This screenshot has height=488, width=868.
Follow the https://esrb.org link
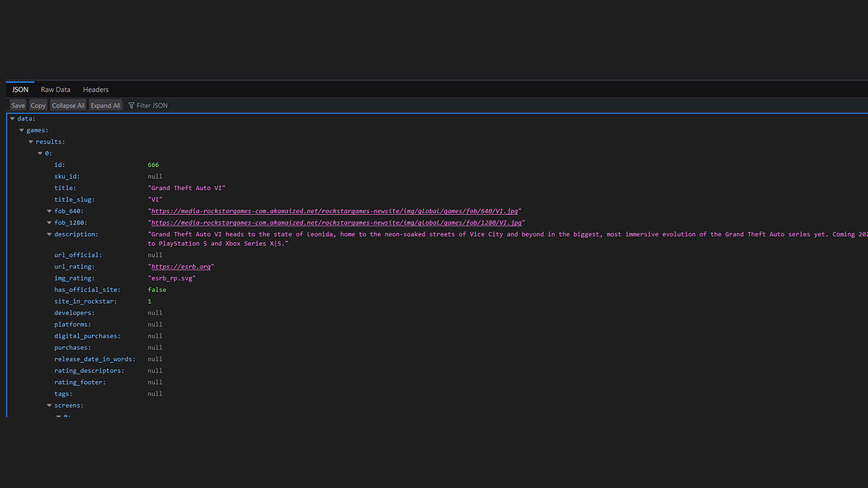(x=181, y=267)
